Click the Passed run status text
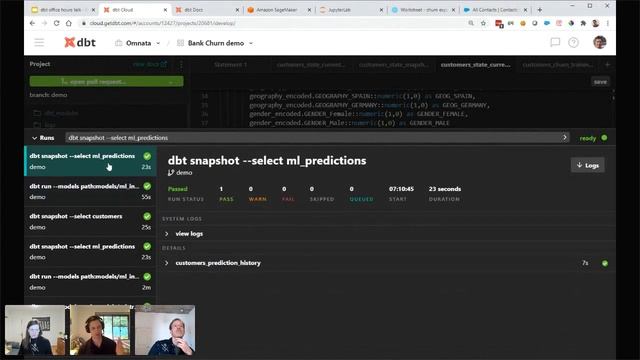Screen dimensions: 640x360 coord(178,189)
